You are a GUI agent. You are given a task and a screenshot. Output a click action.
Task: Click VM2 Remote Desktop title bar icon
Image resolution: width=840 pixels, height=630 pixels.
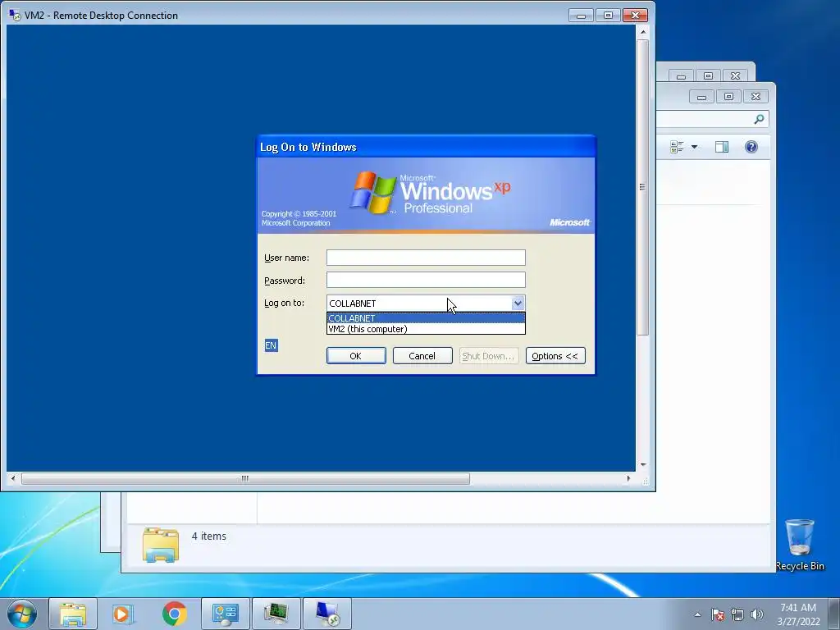click(15, 15)
